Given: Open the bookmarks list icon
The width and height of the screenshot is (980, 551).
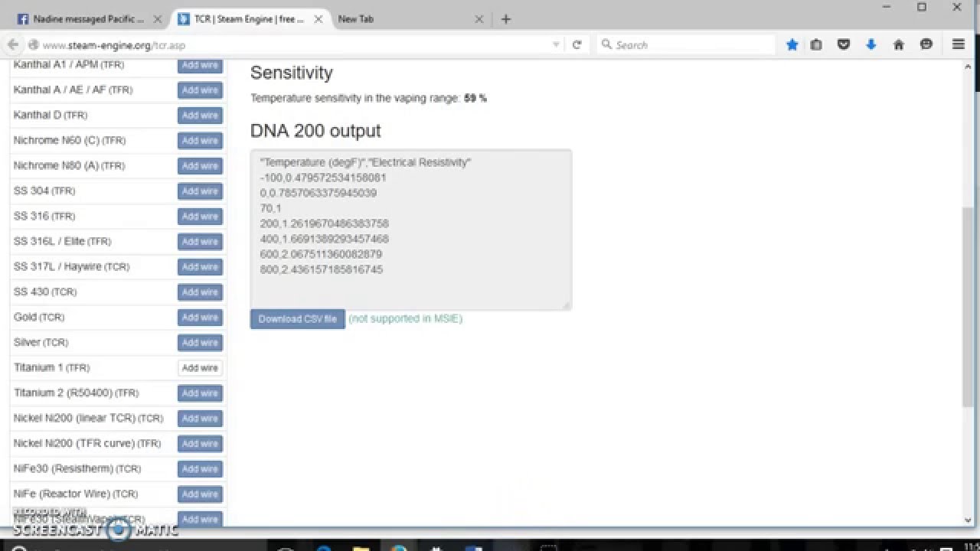Looking at the screenshot, I should coord(816,45).
